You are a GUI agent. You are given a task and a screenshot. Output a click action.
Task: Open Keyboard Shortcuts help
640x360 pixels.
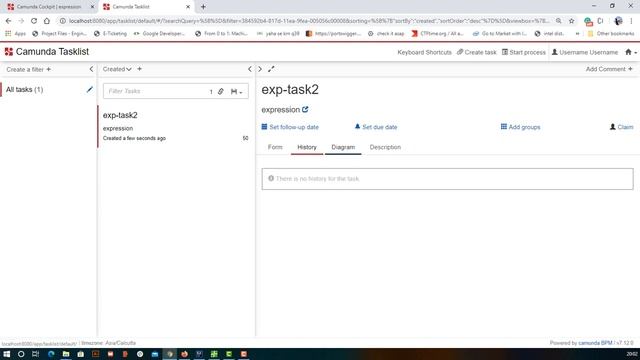[424, 52]
